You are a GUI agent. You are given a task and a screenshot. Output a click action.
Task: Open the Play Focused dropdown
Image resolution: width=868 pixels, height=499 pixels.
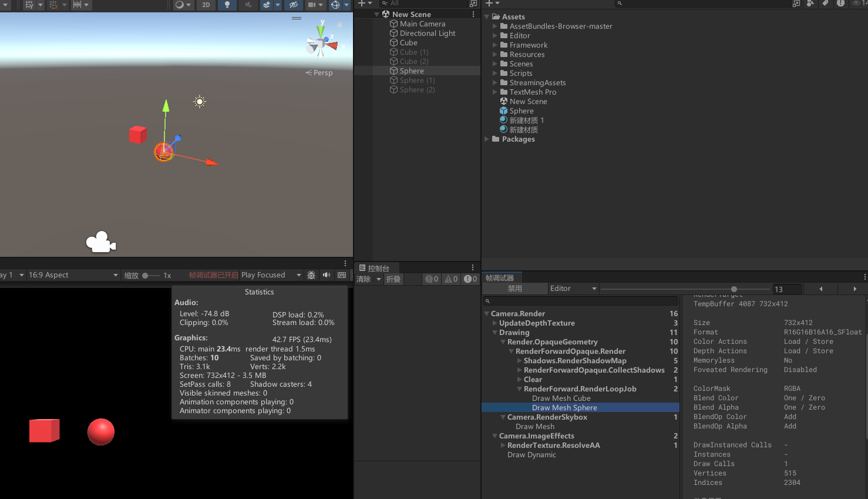click(270, 275)
